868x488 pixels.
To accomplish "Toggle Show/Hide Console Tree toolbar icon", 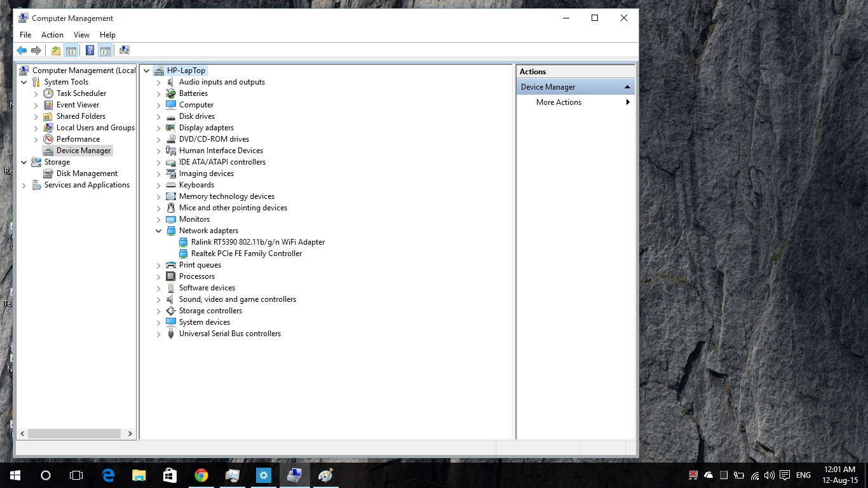I will click(x=71, y=50).
